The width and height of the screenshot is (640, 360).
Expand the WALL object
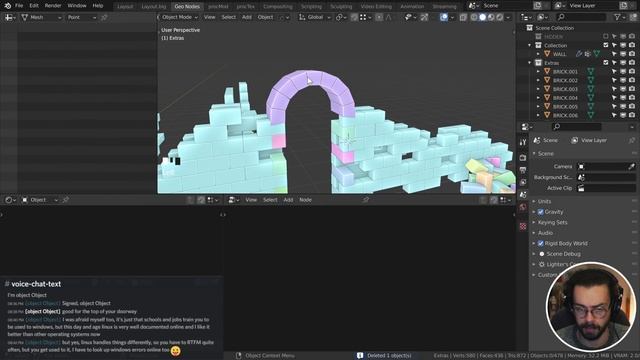tap(538, 54)
